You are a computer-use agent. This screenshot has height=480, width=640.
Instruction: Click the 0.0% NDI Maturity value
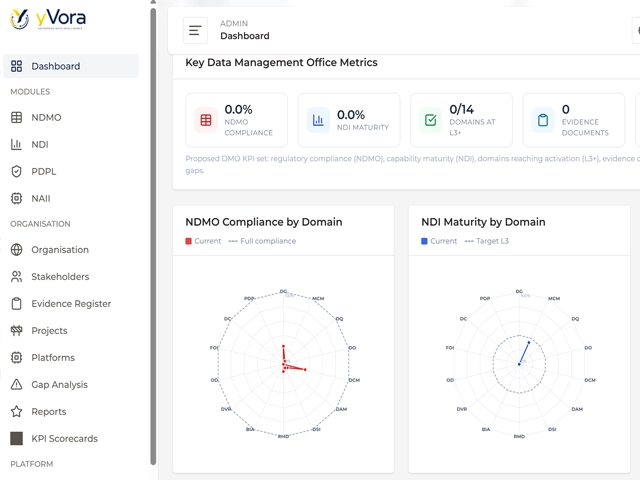(351, 115)
